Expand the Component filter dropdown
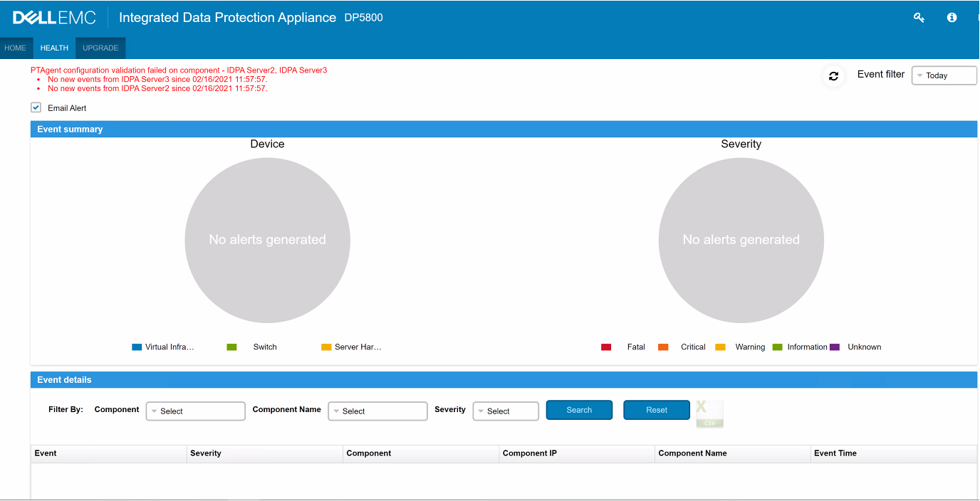This screenshot has height=501, width=980. pyautogui.click(x=195, y=411)
